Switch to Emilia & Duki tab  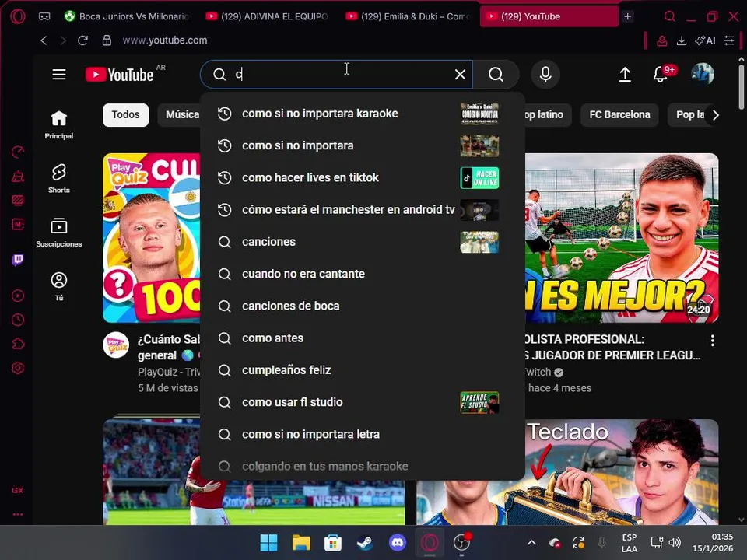[x=409, y=16]
